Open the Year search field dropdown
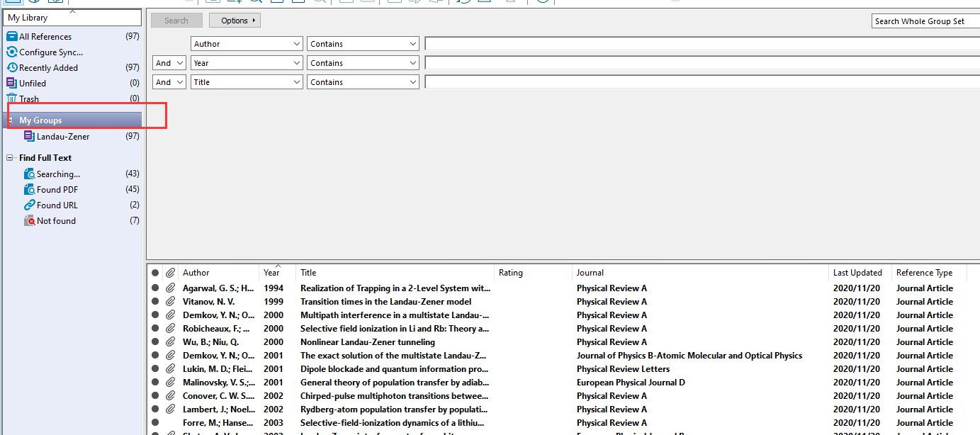The image size is (980, 435). click(x=247, y=63)
